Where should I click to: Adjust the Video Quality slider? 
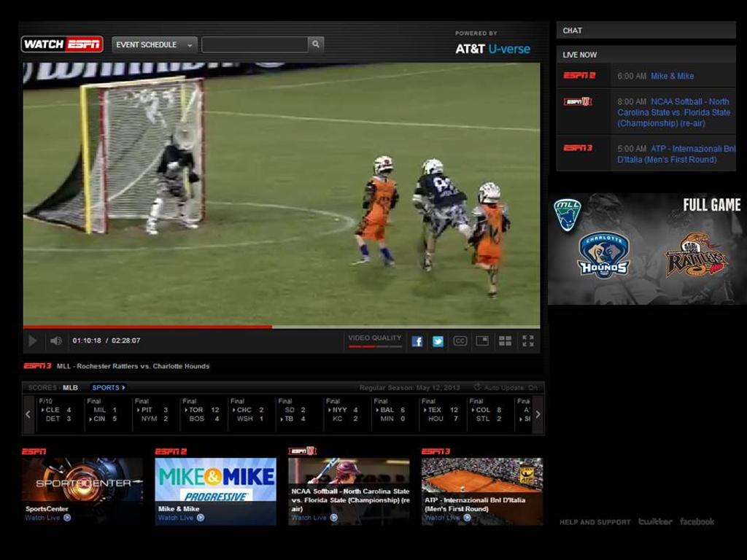point(375,346)
